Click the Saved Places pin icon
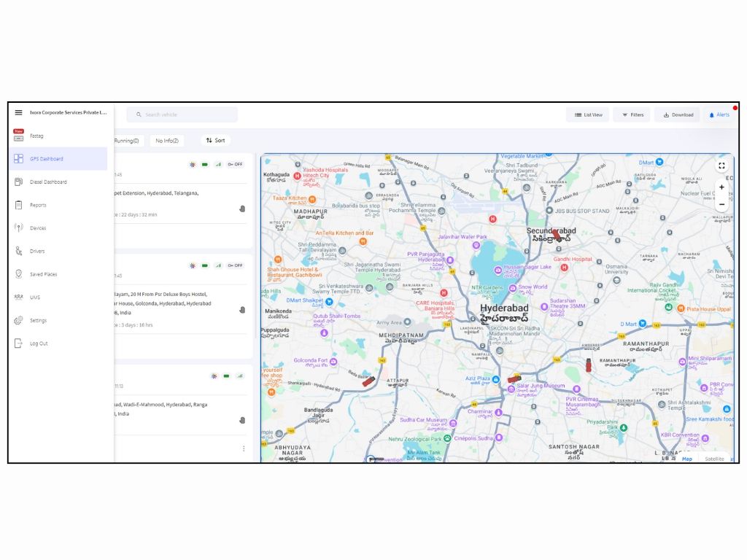The height and width of the screenshot is (560, 747). coord(18,274)
